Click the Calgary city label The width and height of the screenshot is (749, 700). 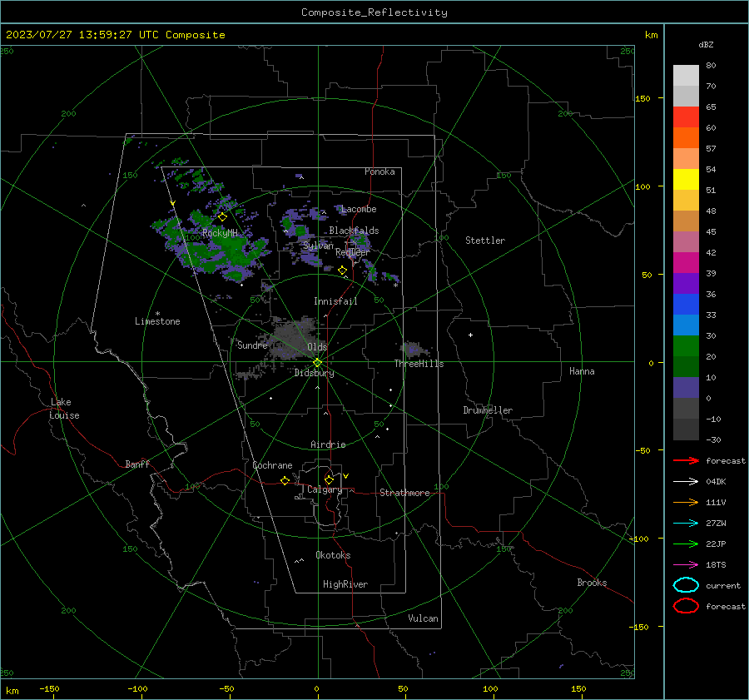[325, 489]
